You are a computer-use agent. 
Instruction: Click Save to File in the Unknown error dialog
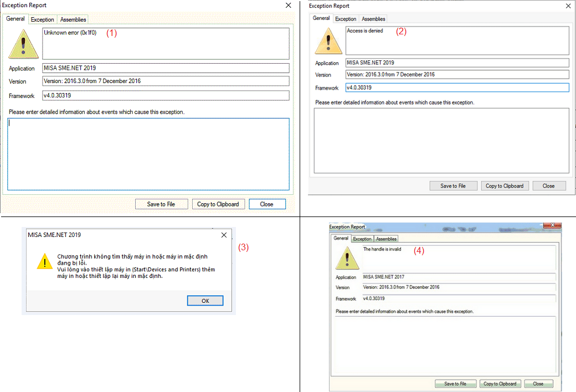pos(161,204)
